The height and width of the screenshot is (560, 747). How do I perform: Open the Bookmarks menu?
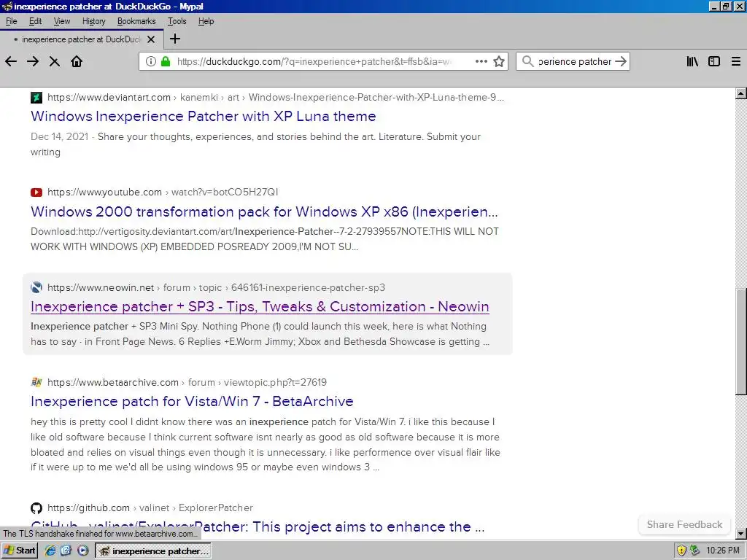(136, 21)
